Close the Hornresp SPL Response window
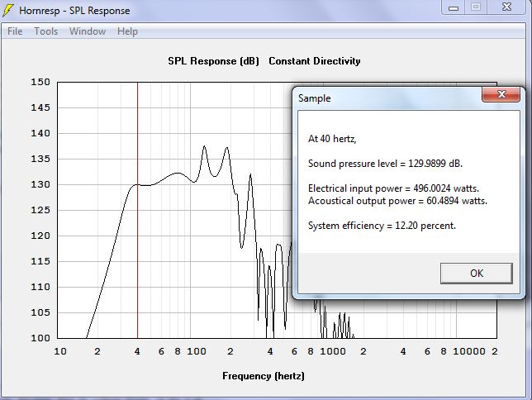Screen dimensions: 532x400 (x=507, y=7)
